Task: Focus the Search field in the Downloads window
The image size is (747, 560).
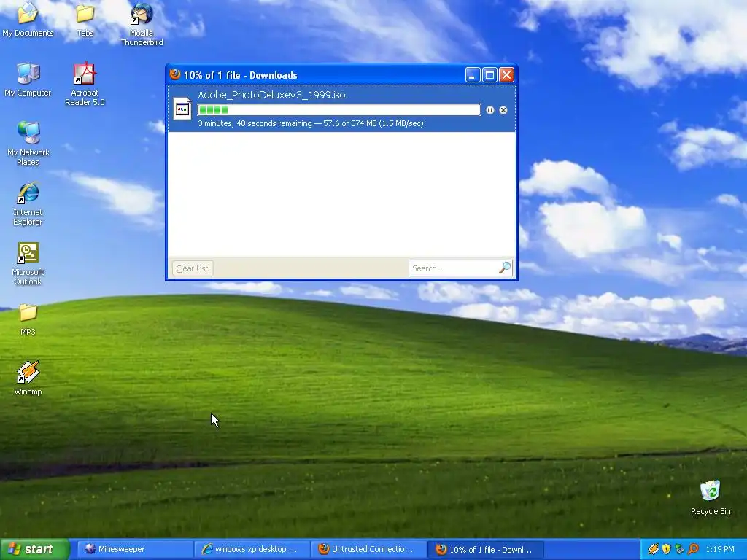Action: [460, 268]
